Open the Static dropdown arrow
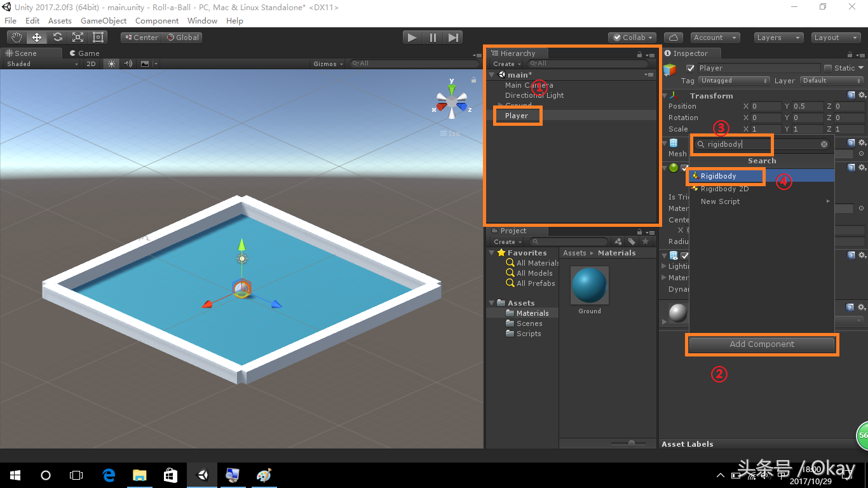This screenshot has height=488, width=868. pyautogui.click(x=861, y=68)
